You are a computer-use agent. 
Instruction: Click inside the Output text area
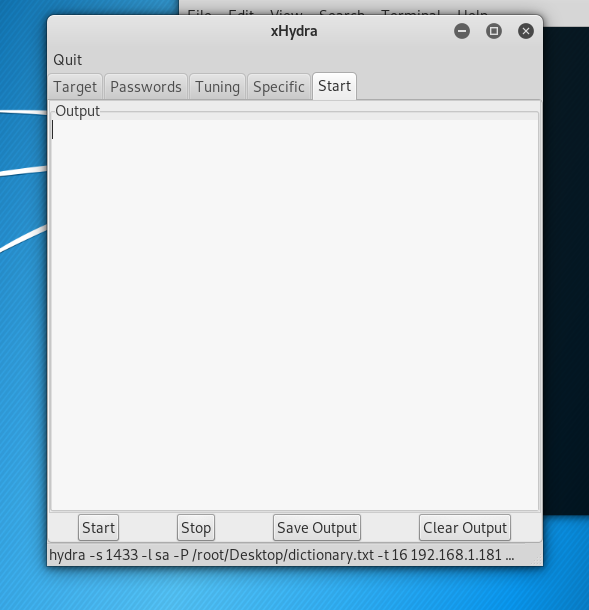click(295, 315)
